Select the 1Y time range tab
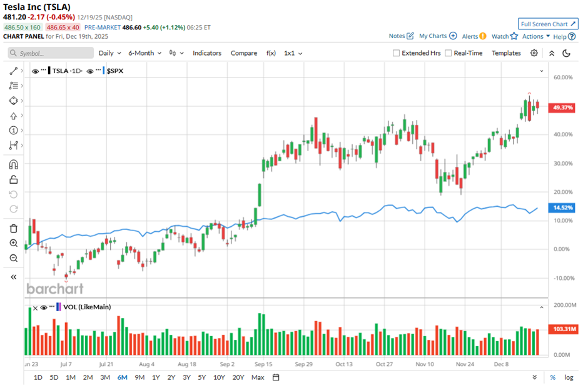The image size is (588, 388). tap(155, 377)
